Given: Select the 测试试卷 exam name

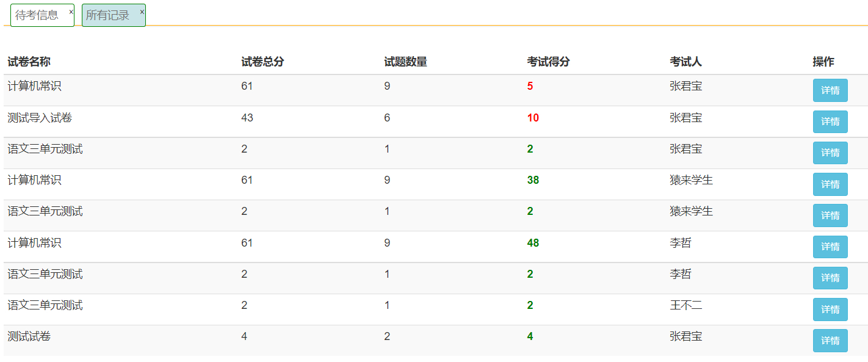Looking at the screenshot, I should [x=29, y=336].
